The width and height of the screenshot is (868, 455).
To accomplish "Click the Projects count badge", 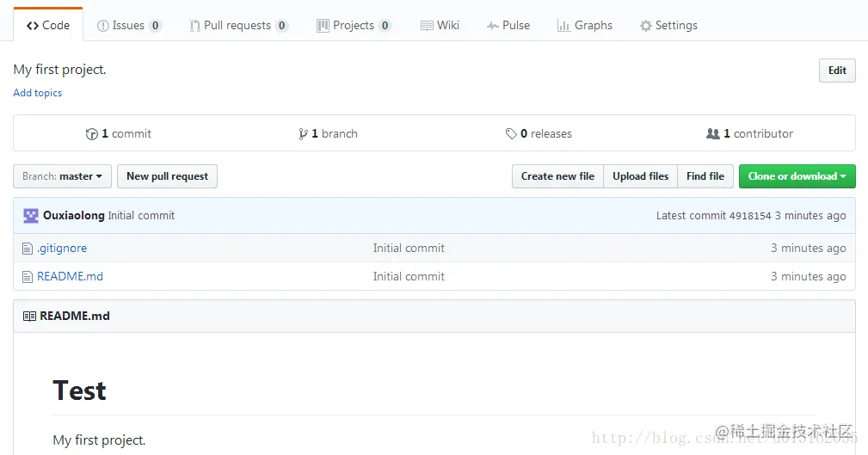I will 385,26.
